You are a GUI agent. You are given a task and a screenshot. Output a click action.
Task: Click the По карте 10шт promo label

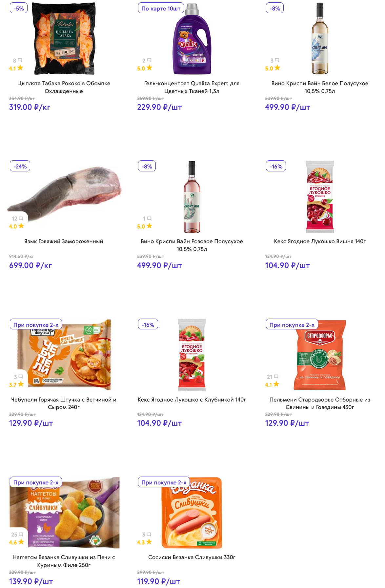(x=161, y=8)
